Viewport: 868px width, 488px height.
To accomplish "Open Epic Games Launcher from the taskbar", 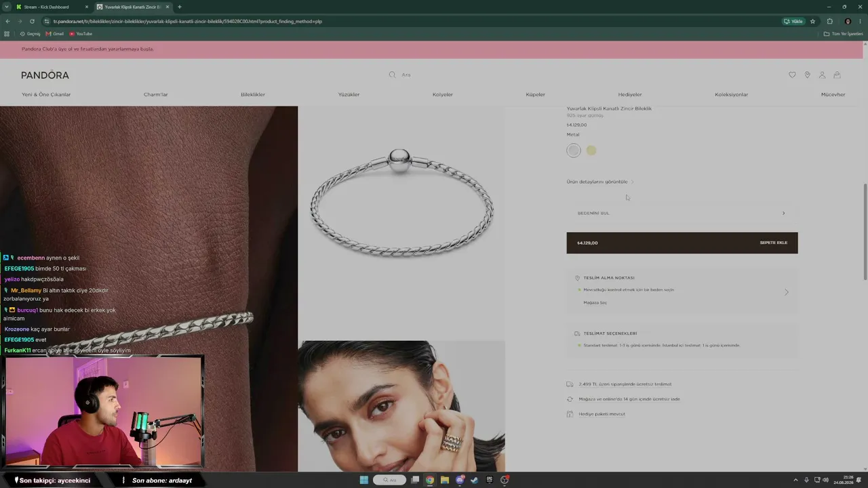I will (x=490, y=480).
